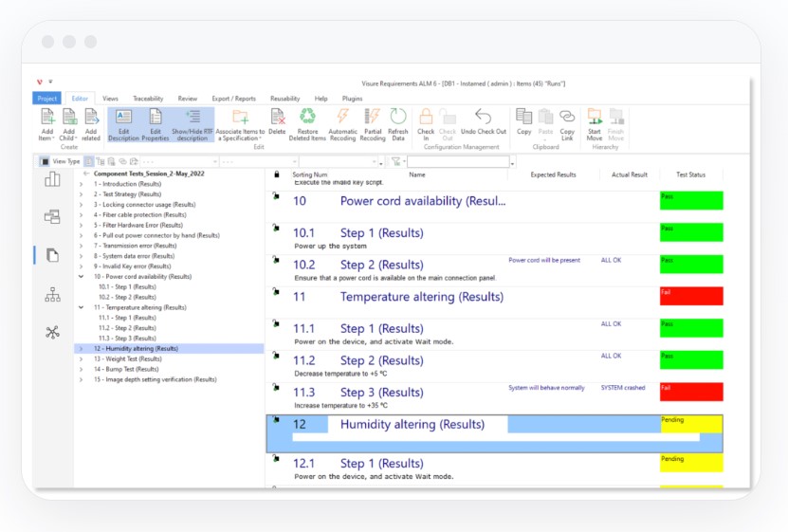Select the first View Type mode icon
Screen dimensions: 788x532
89,161
